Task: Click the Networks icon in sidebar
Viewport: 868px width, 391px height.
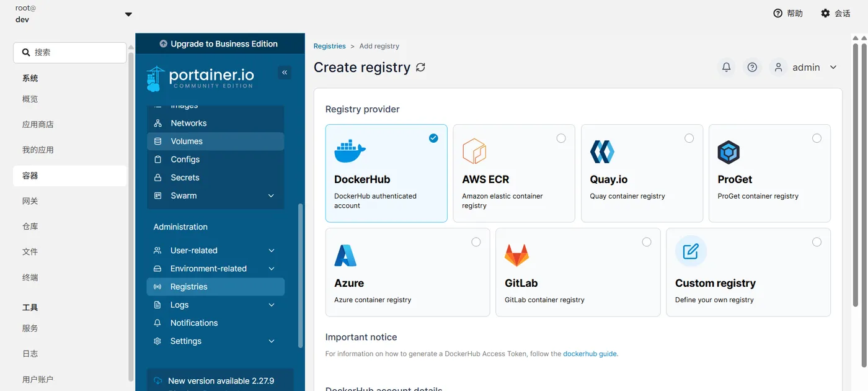Action: click(157, 123)
